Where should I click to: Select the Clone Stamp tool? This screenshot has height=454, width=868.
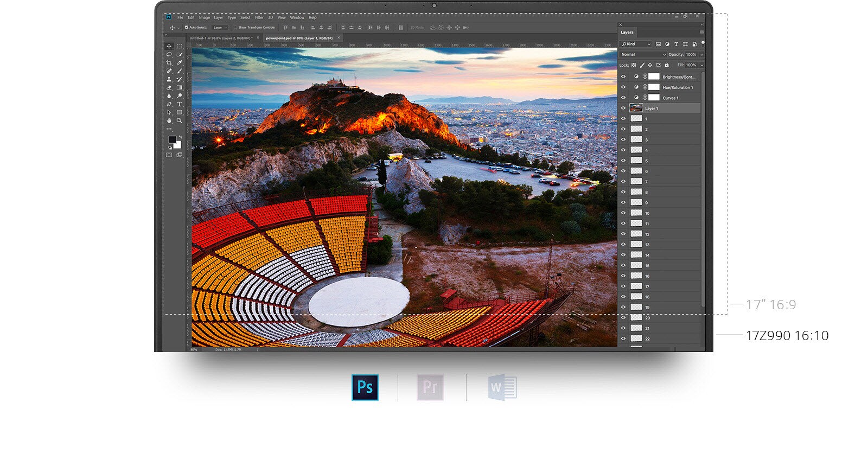pyautogui.click(x=169, y=79)
